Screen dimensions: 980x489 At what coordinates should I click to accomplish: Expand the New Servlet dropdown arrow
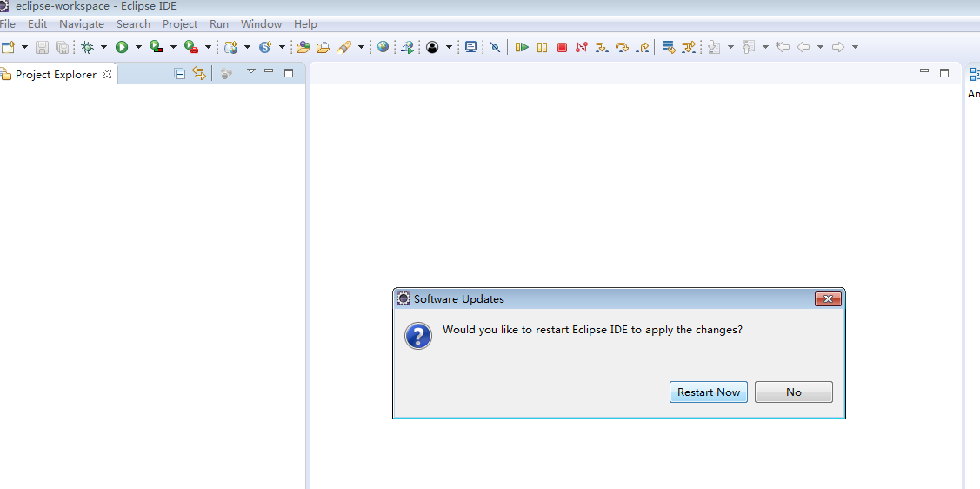[x=282, y=47]
